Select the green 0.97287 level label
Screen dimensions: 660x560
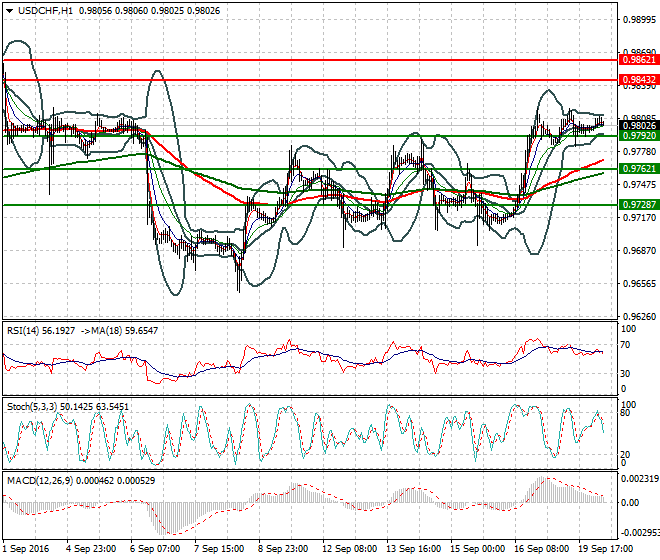[x=639, y=205]
